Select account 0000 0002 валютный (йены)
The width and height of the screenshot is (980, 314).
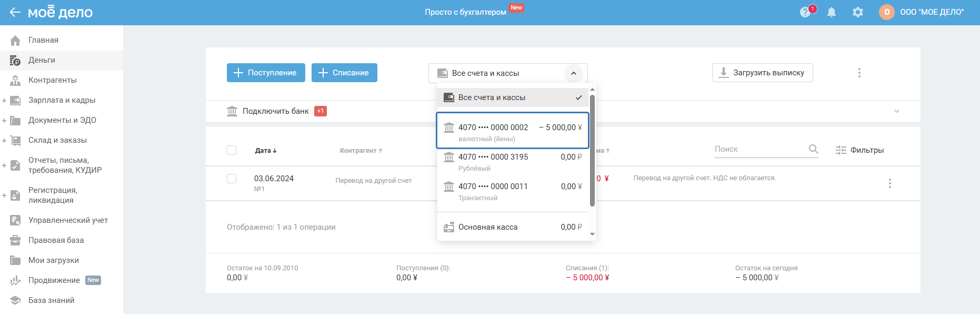coord(513,131)
